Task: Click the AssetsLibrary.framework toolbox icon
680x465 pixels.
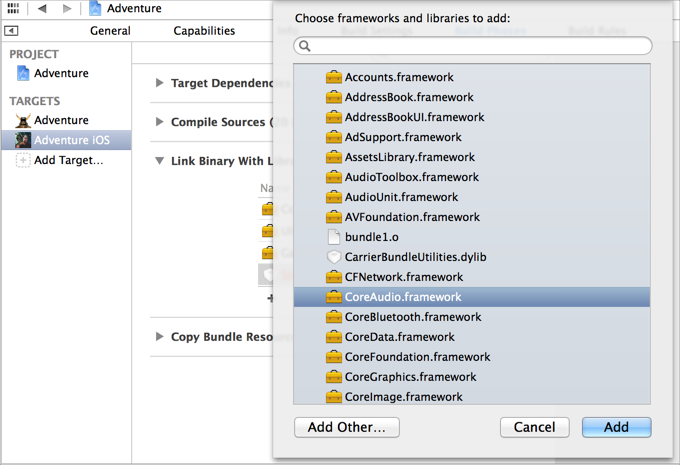Action: pos(333,157)
